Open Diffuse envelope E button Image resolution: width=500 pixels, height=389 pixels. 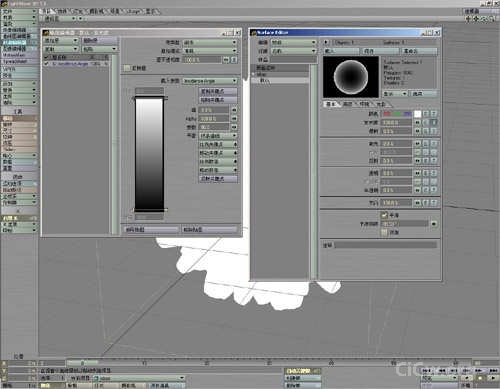coord(426,131)
